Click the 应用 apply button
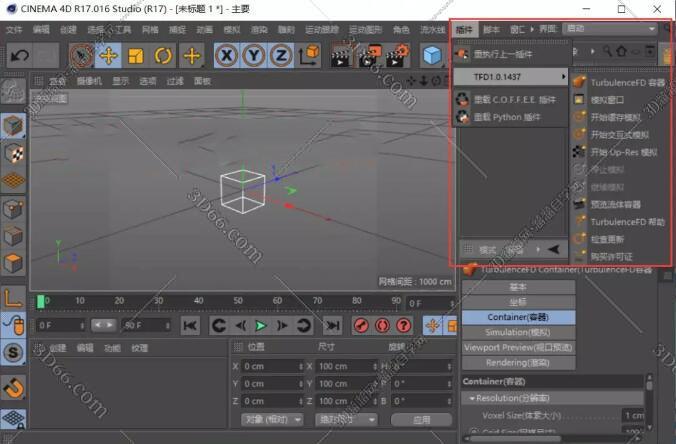Screen dimensions: 676x444 click(422, 419)
